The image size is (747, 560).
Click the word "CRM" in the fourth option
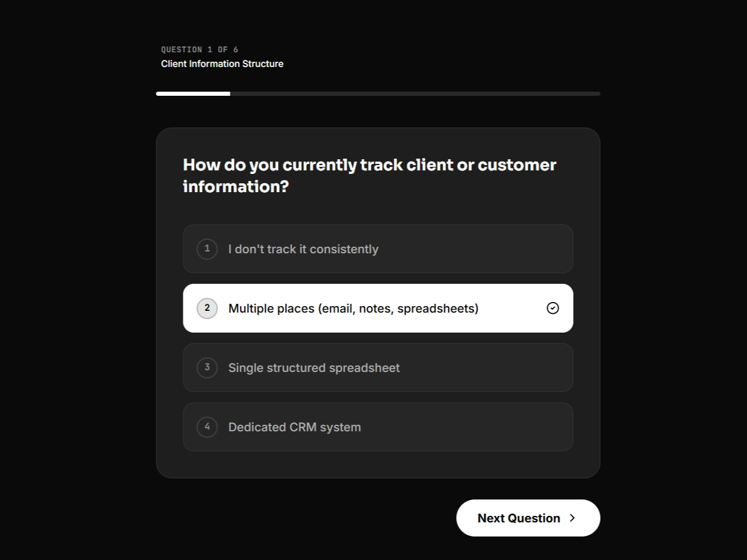click(x=303, y=427)
